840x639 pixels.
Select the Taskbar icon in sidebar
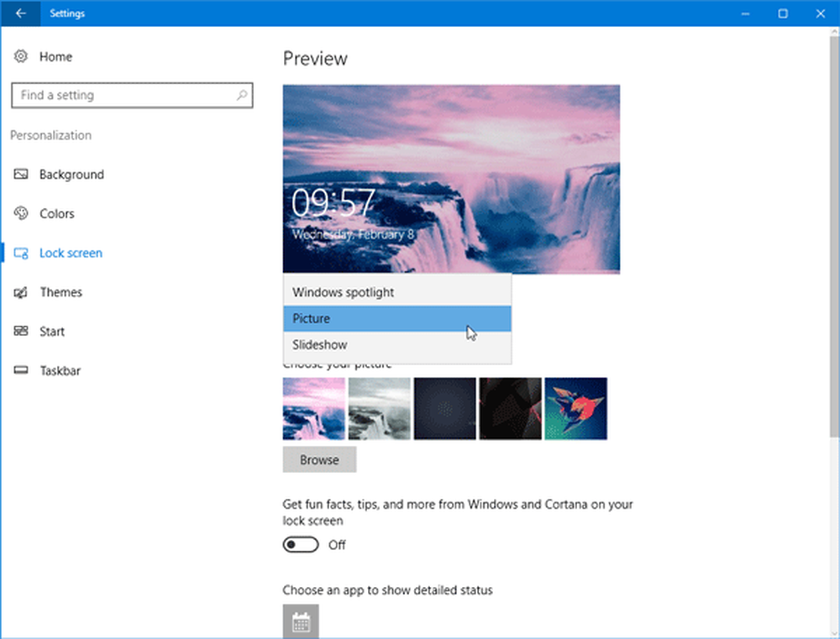(21, 370)
